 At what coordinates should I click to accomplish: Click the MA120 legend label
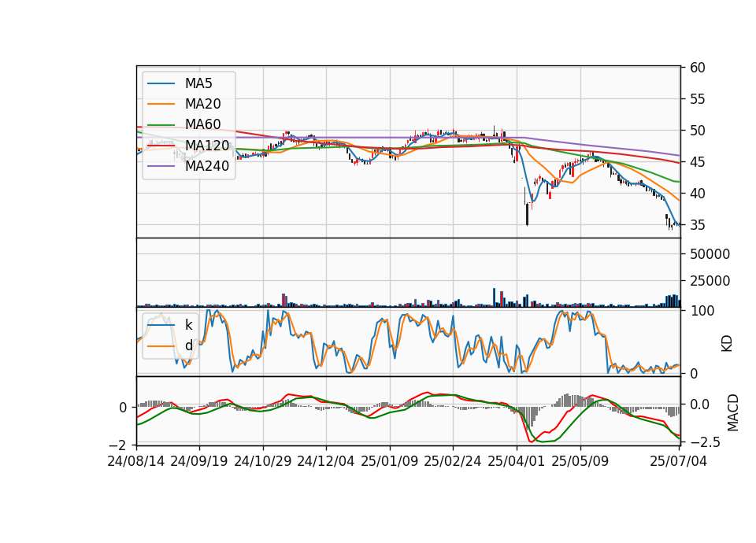[x=207, y=145]
